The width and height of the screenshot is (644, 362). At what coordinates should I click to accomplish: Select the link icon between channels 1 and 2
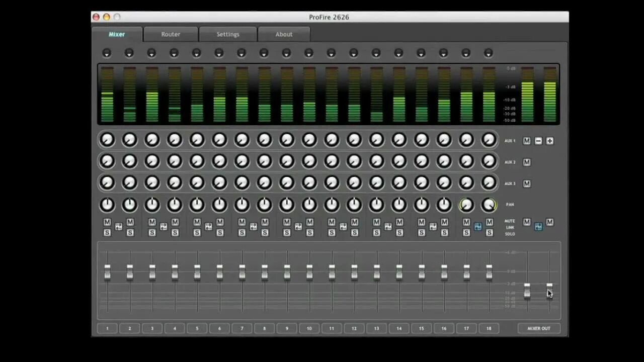coord(118,226)
